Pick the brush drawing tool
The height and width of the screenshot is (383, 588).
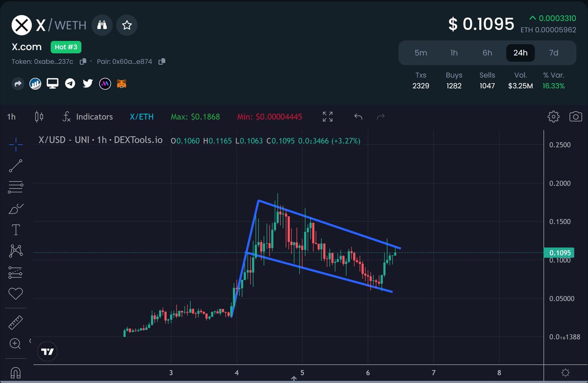coord(15,208)
